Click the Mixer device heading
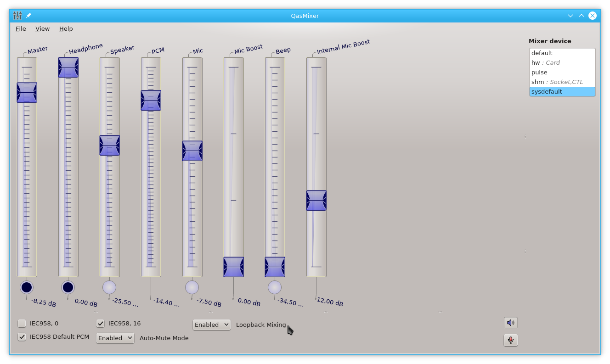The image size is (610, 364). pos(550,41)
